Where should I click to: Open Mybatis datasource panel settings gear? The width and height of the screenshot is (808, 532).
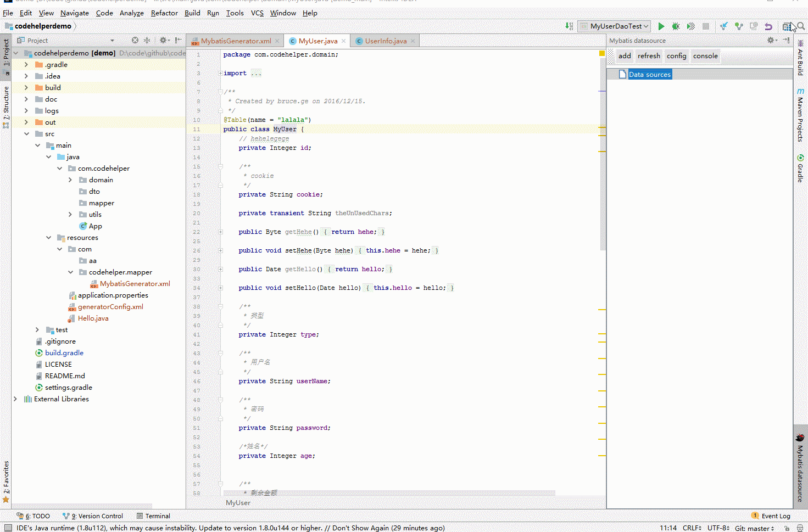tap(771, 40)
